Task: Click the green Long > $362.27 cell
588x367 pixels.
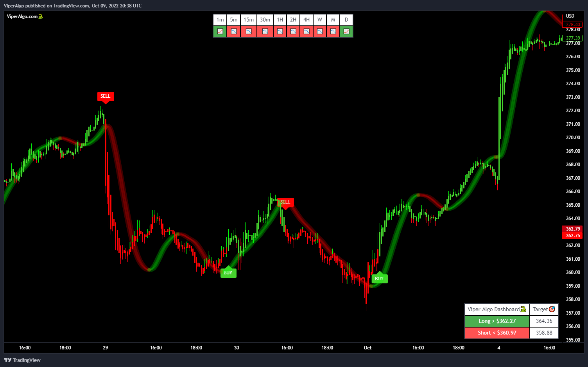Action: tap(497, 321)
